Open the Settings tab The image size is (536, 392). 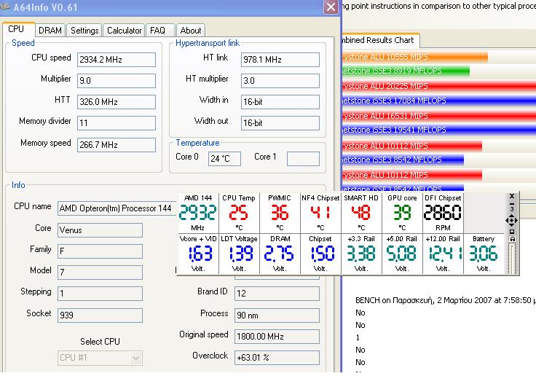84,31
